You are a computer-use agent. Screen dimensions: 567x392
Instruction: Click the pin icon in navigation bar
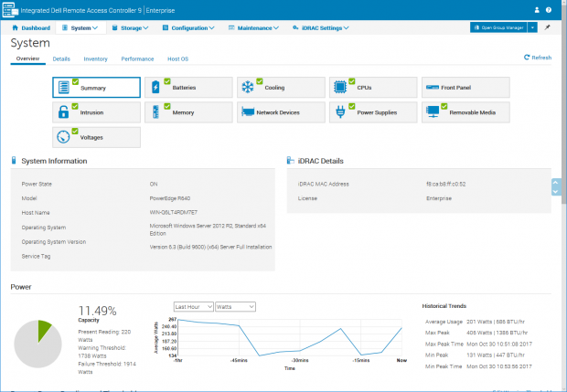pyautogui.click(x=547, y=27)
